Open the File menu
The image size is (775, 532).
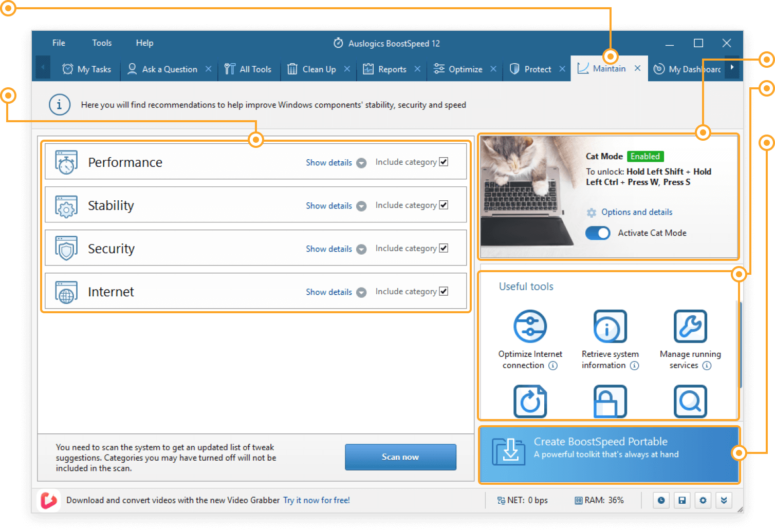pos(59,43)
